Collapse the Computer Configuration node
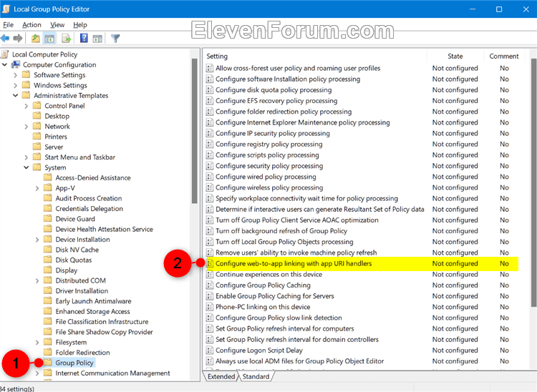Screen dimensions: 537x392 (x=4, y=64)
